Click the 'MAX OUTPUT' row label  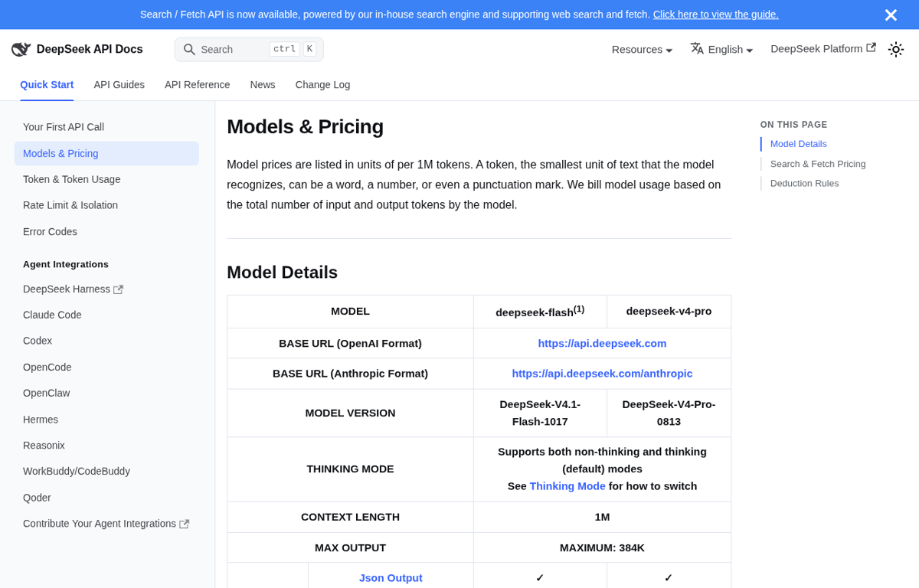tap(350, 547)
